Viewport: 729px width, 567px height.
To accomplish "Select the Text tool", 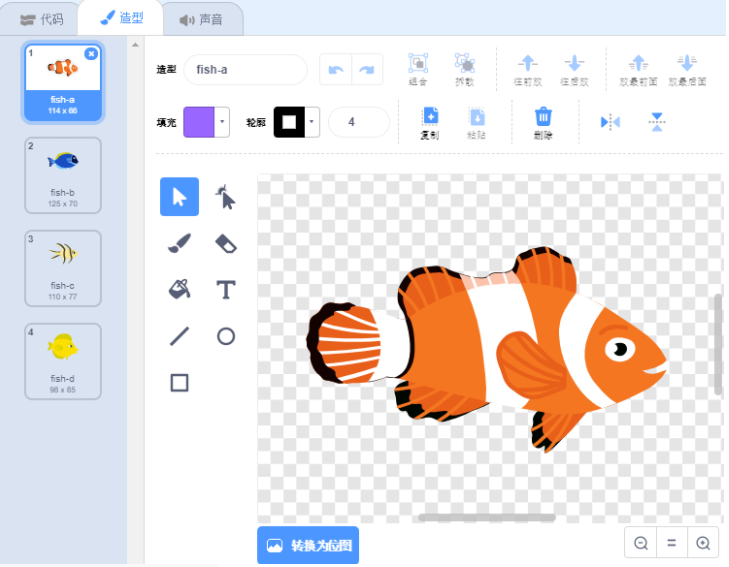I will point(225,290).
